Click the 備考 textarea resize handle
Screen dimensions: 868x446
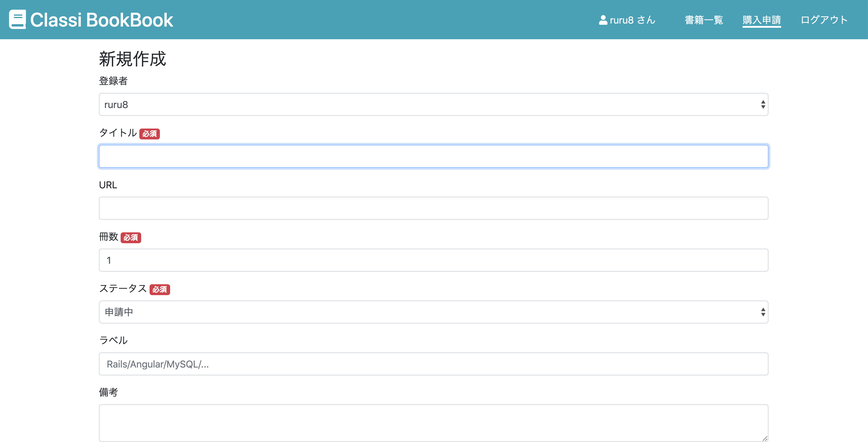click(x=765, y=438)
